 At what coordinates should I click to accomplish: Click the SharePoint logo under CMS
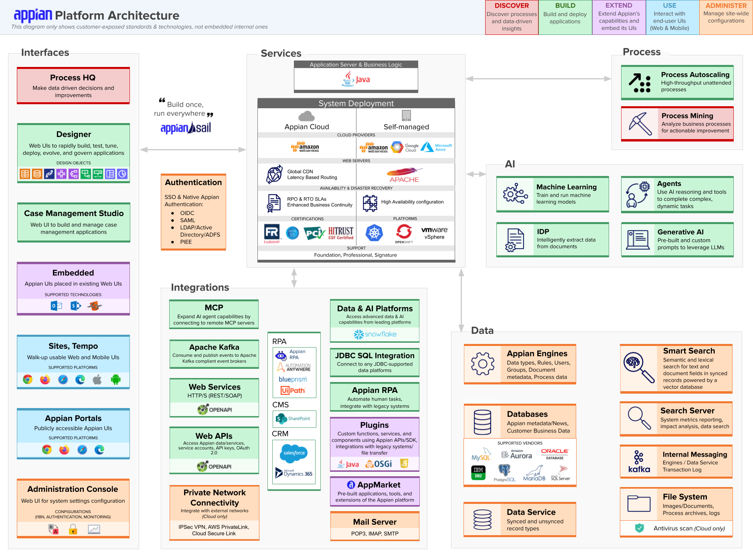click(x=294, y=418)
